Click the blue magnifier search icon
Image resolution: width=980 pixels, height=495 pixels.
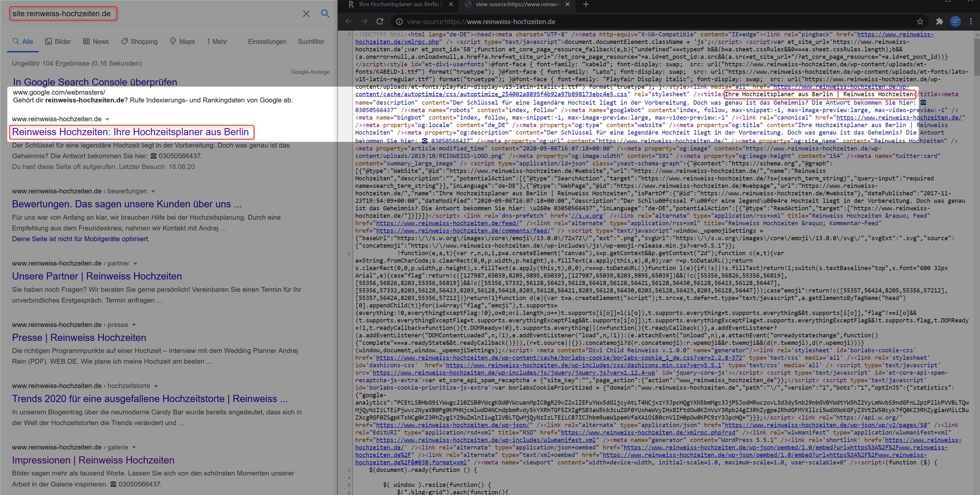325,13
